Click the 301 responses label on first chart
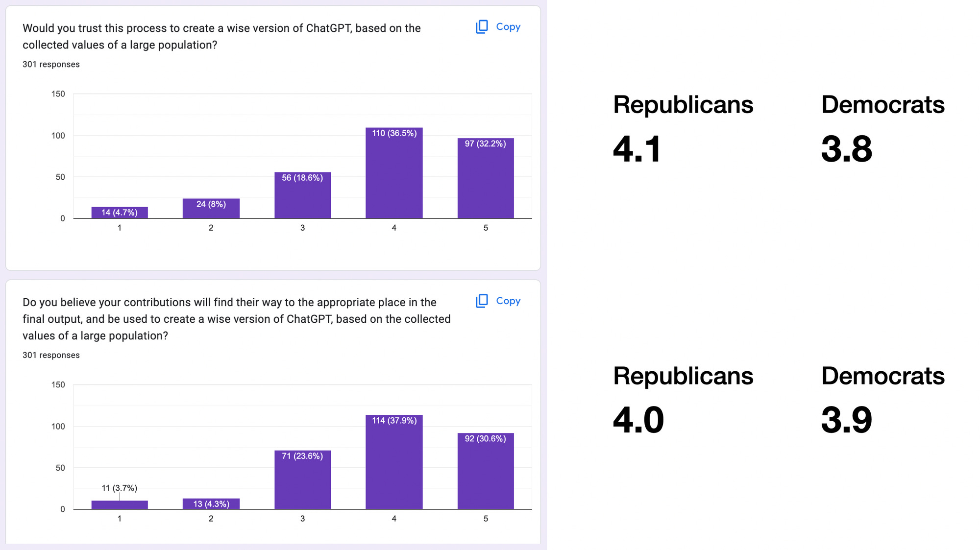 [51, 64]
